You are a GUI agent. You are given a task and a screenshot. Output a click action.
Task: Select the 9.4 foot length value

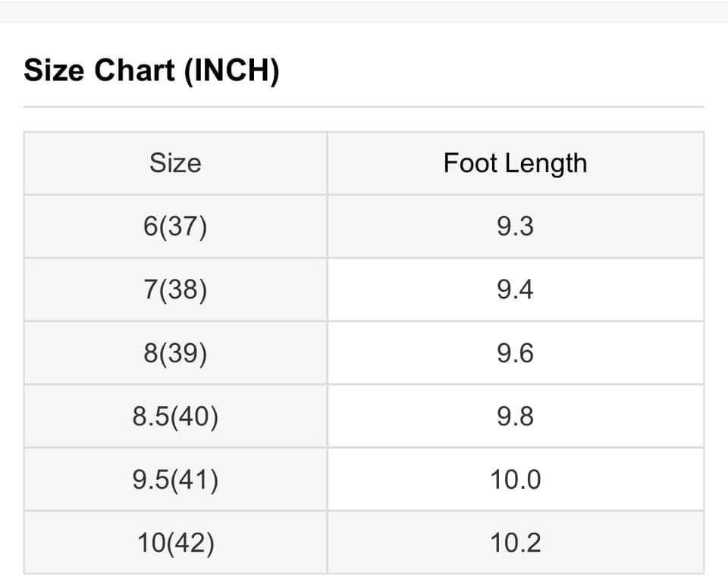(515, 289)
